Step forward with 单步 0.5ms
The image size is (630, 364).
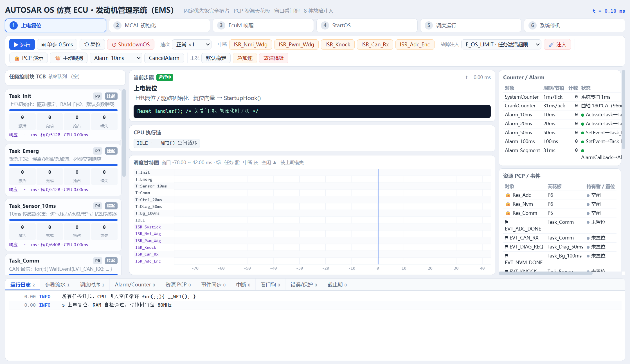(x=57, y=44)
